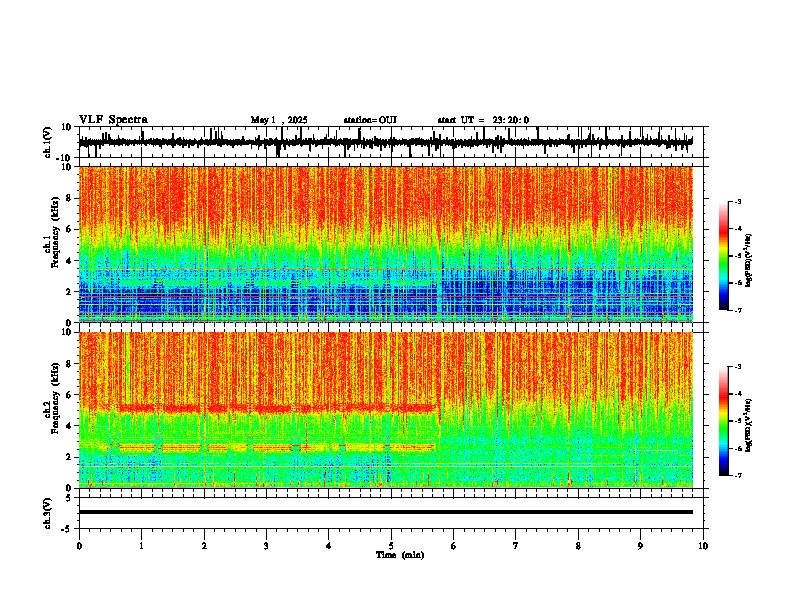Click the time axis tick label '5'

[391, 546]
